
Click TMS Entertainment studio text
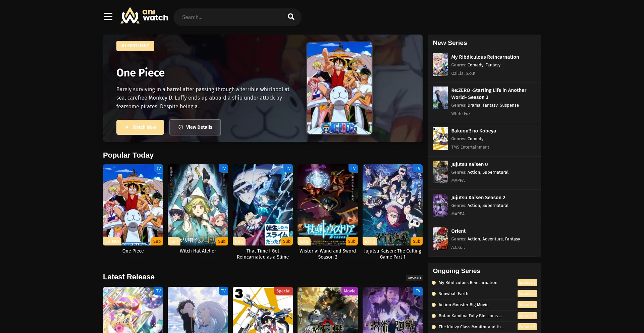(470, 147)
